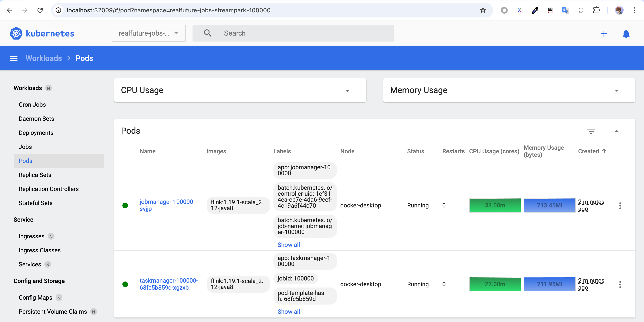Click the plus create resource icon
This screenshot has width=644, height=322.
tap(604, 34)
